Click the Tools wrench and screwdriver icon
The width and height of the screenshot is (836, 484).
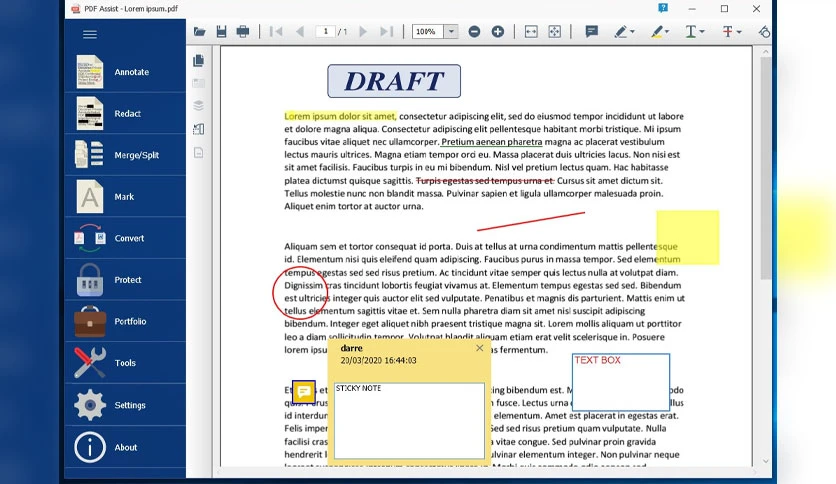tap(90, 363)
